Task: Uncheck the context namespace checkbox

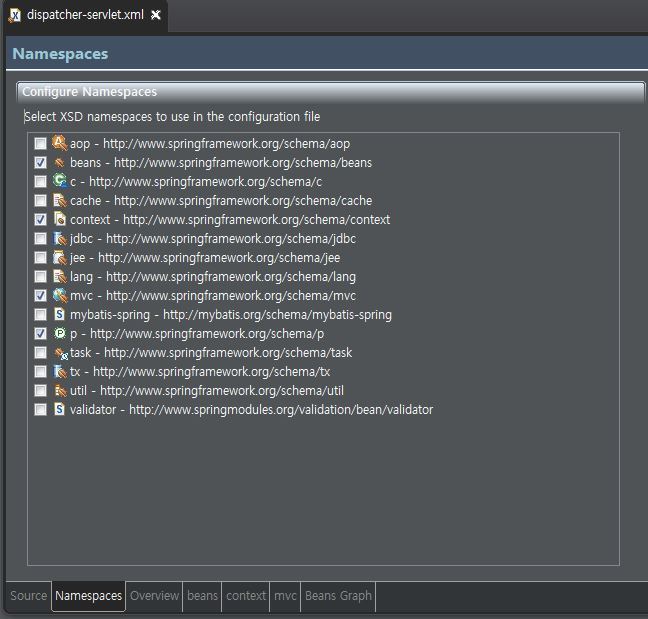Action: 40,219
